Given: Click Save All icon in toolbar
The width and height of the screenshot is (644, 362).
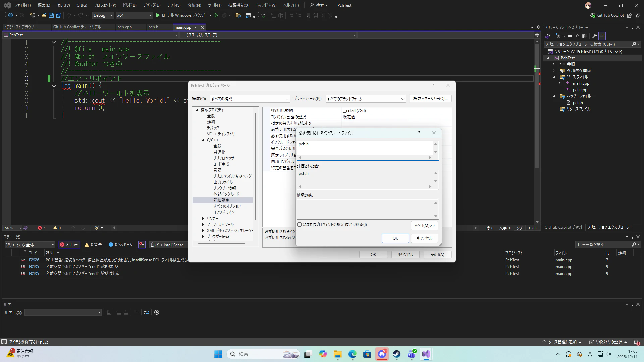Looking at the screenshot, I should [x=59, y=15].
